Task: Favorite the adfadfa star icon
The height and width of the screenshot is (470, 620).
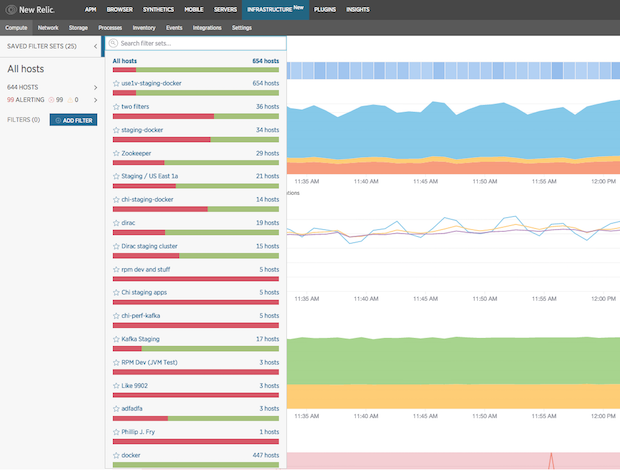Action: [x=116, y=409]
